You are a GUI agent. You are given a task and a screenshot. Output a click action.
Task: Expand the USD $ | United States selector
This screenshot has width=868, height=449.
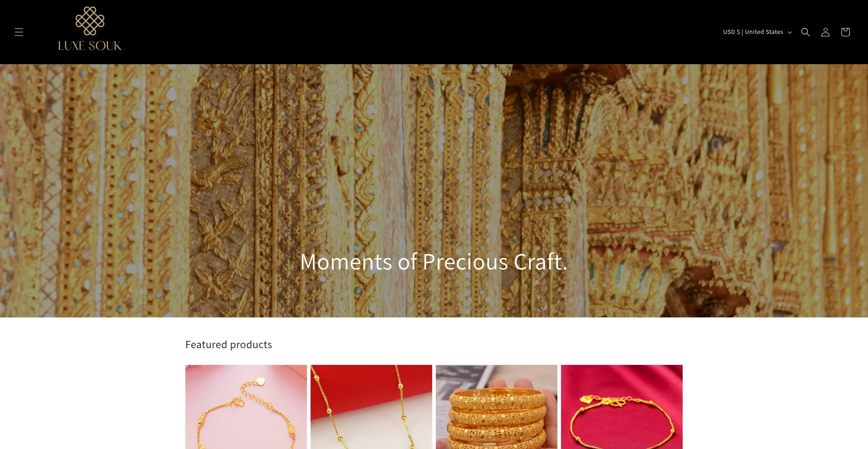(x=757, y=32)
